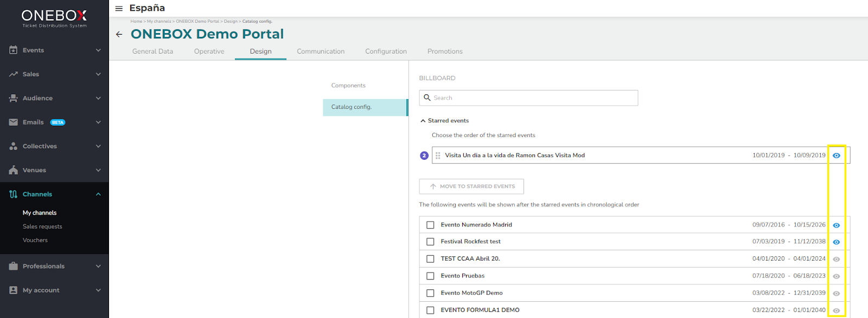Click the Festival Rockfest test event name

click(470, 242)
